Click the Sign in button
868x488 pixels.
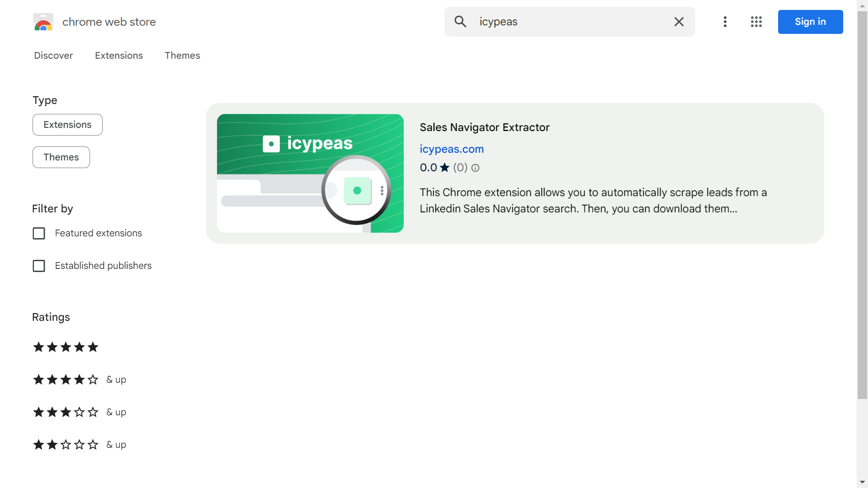810,22
